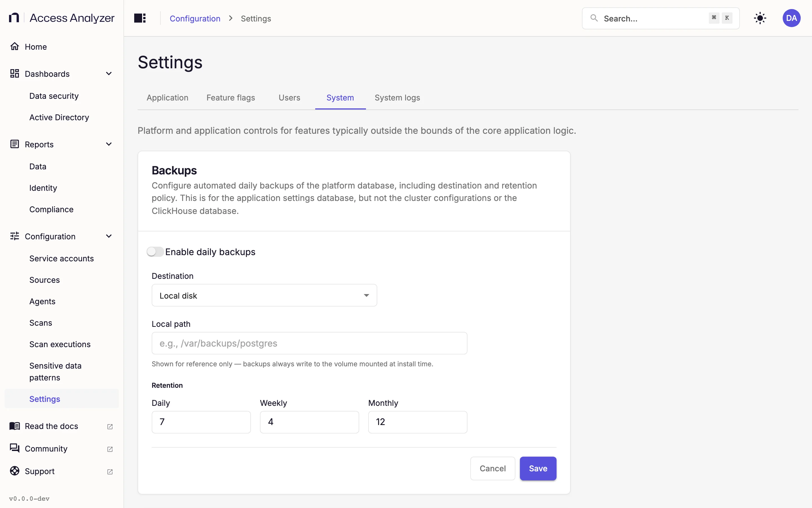Click the Reports document icon
The width and height of the screenshot is (812, 508).
click(x=14, y=144)
